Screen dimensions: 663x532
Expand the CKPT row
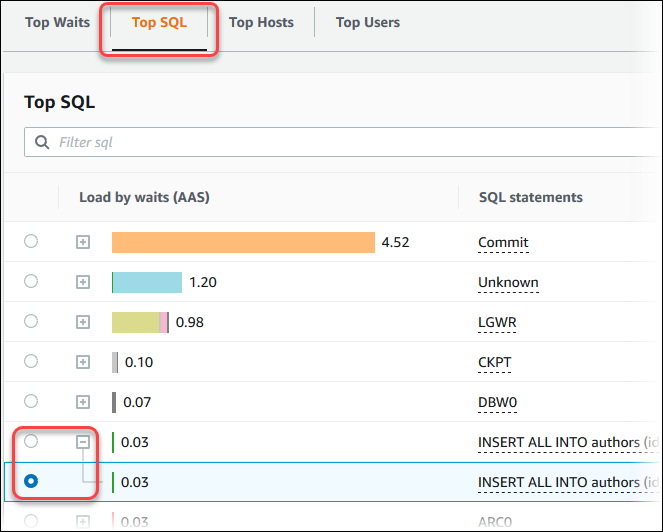point(84,362)
